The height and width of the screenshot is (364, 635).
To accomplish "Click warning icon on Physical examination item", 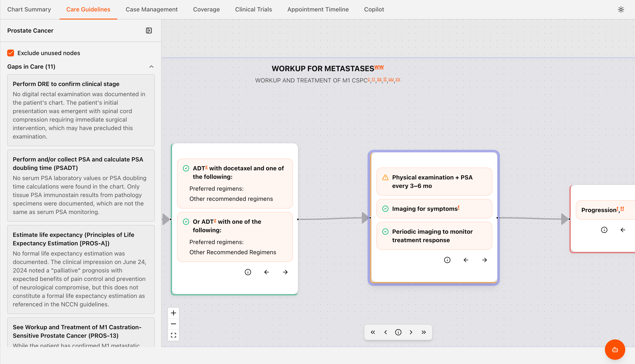I will click(x=385, y=178).
